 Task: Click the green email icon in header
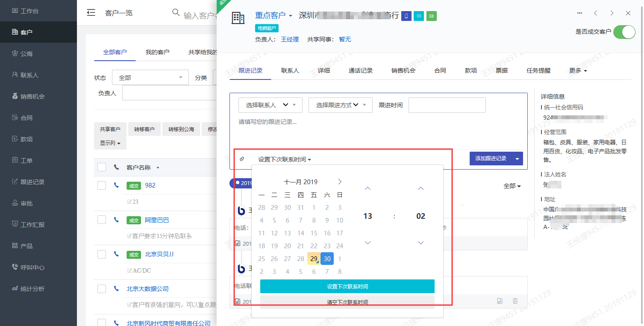pos(432,16)
